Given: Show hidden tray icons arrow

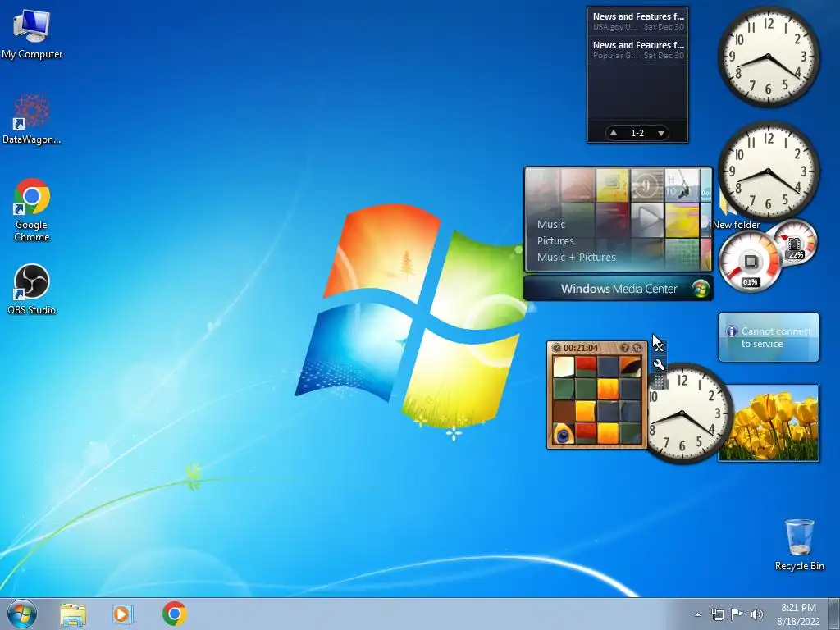Looking at the screenshot, I should 697,614.
